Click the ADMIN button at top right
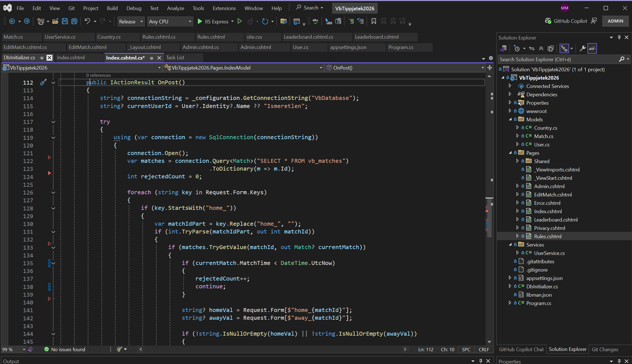The height and width of the screenshot is (364, 632). tap(615, 21)
